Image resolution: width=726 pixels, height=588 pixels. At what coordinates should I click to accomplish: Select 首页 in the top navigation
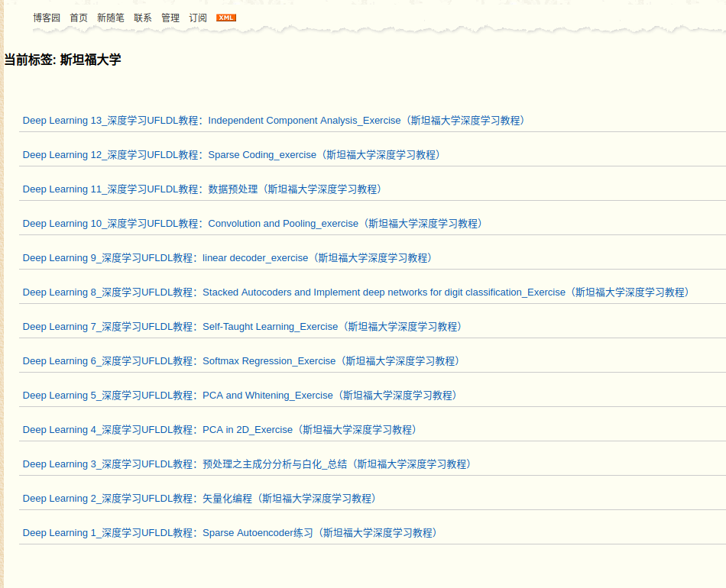point(79,17)
